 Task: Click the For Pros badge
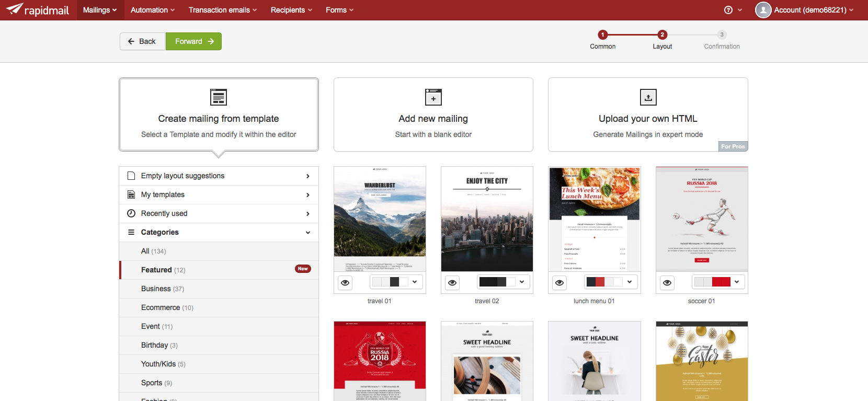click(x=733, y=146)
